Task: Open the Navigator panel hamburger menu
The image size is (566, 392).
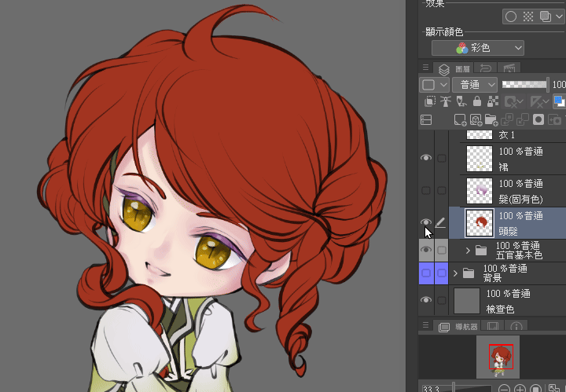Action: [425, 325]
